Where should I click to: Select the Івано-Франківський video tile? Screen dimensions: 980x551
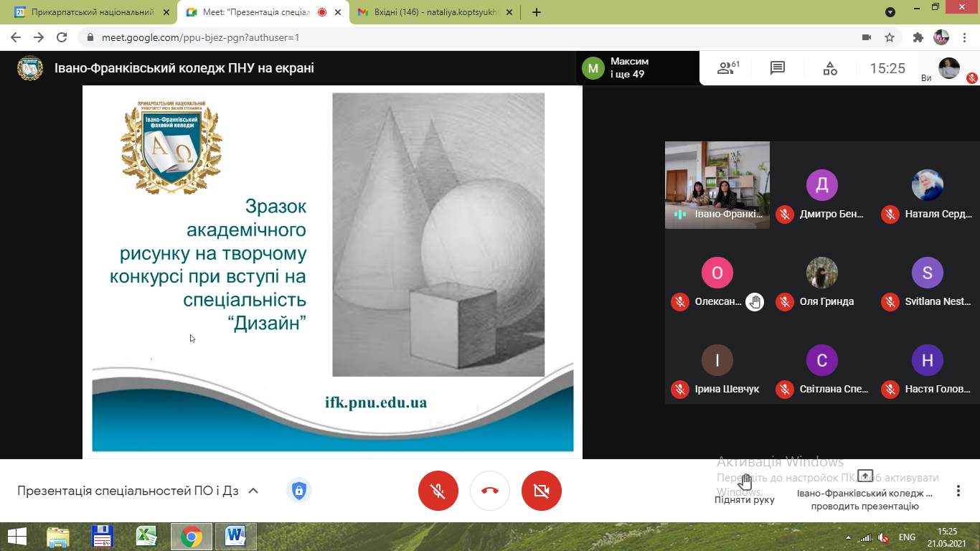[x=717, y=184]
